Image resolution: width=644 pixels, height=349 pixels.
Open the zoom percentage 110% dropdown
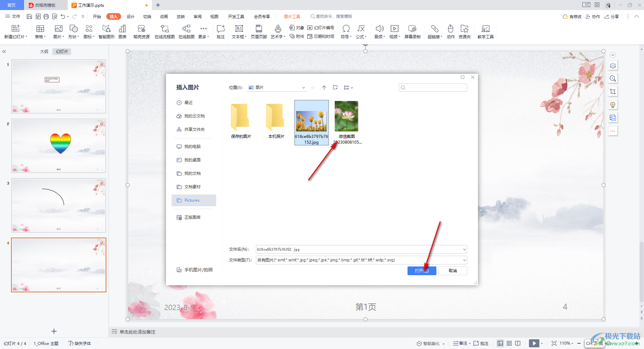pos(567,343)
